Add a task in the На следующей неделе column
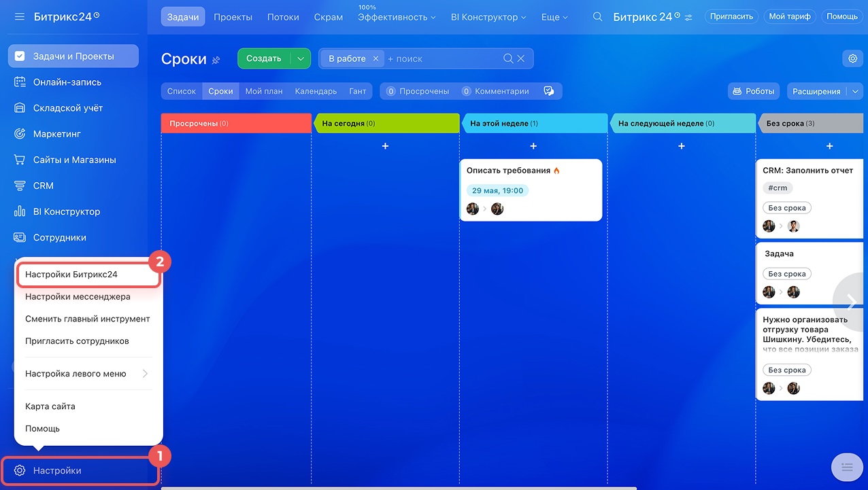 [682, 146]
